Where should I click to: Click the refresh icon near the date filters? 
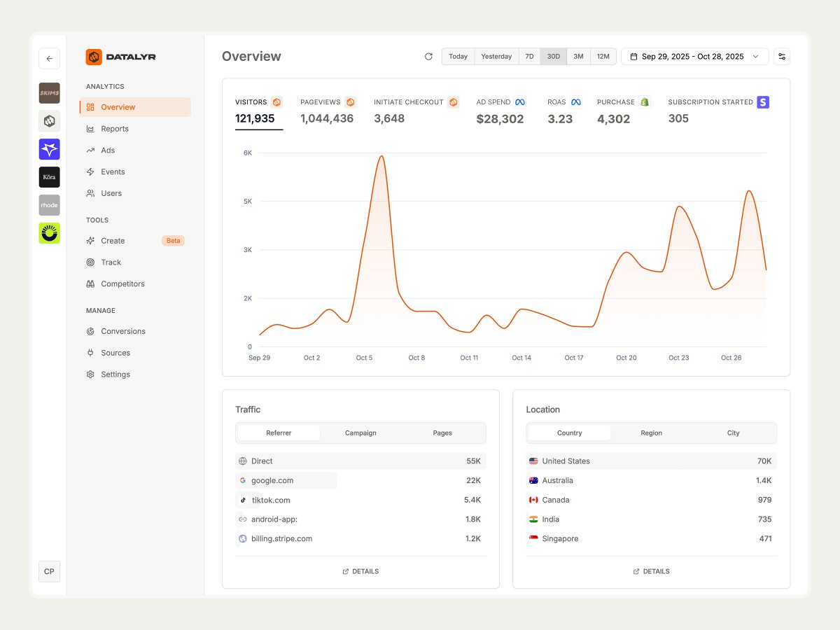(x=428, y=57)
